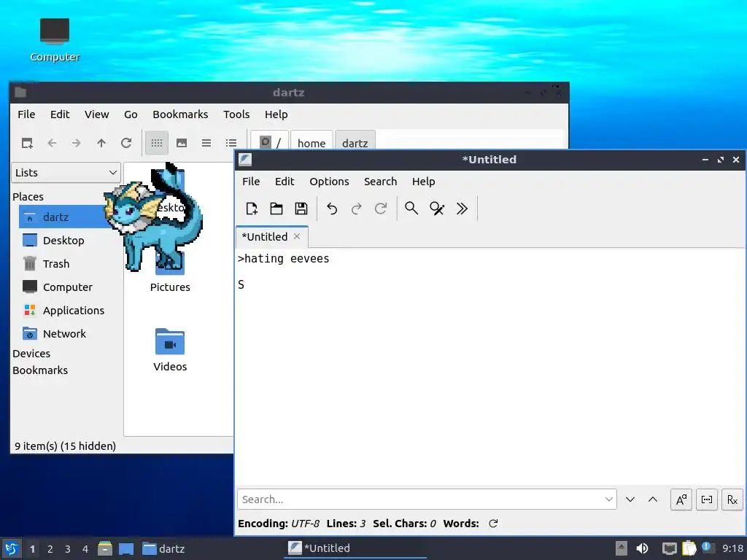Reload the current folder in file manager
Viewport: 747px width, 560px height.
[x=125, y=143]
